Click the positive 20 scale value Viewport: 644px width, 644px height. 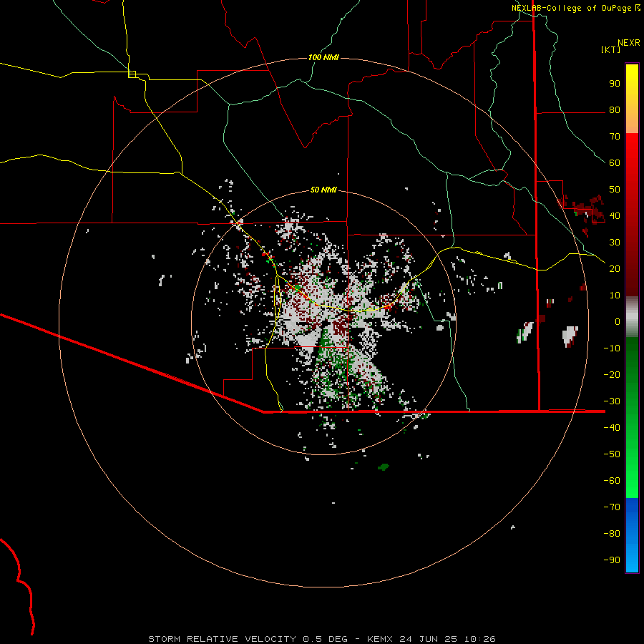pyautogui.click(x=615, y=268)
